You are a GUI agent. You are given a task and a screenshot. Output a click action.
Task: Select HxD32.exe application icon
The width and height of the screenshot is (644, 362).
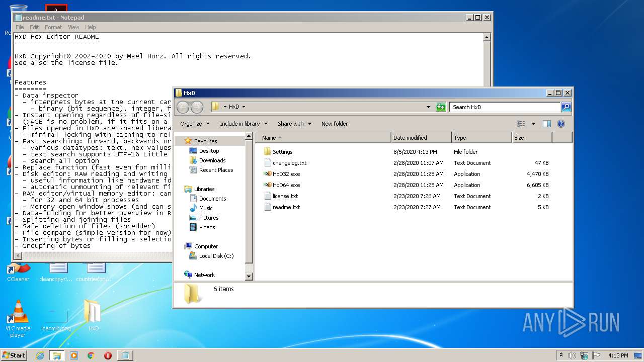268,174
